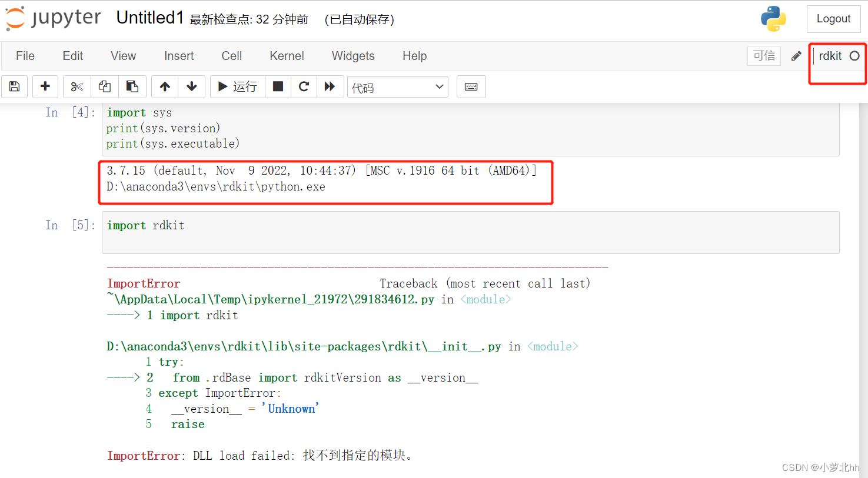Rename notebook by clicking Untitled1 title
The width and height of the screenshot is (868, 478).
point(150,18)
